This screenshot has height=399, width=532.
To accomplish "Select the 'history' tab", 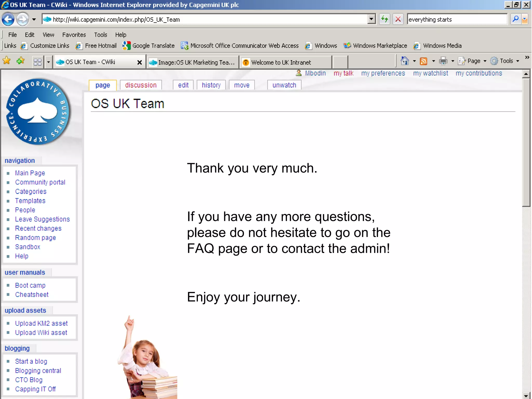I will [211, 85].
